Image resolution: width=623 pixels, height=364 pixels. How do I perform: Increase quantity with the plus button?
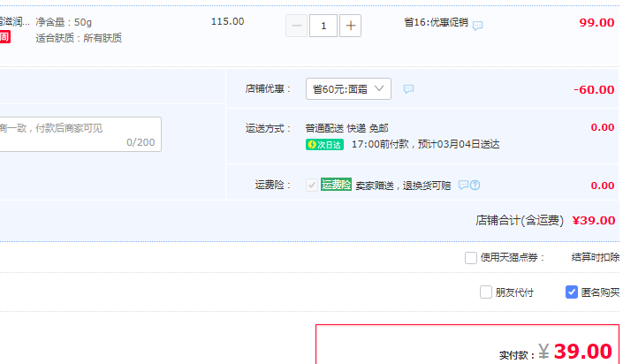350,26
